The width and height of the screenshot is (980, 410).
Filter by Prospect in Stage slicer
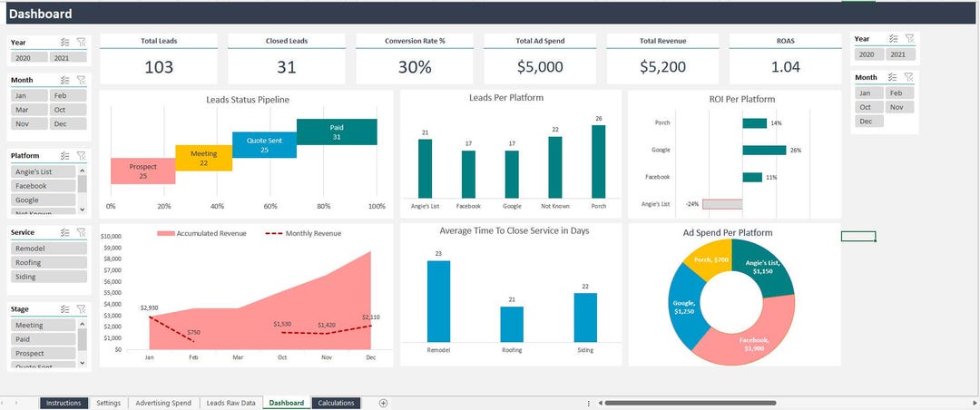pos(44,353)
